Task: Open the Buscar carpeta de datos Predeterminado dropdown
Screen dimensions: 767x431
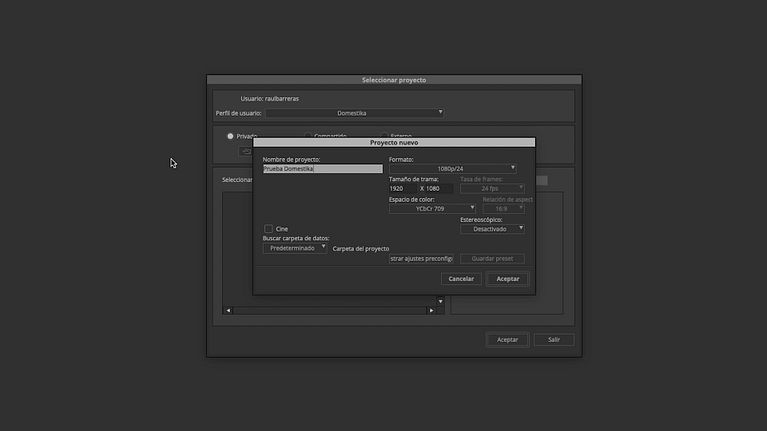Action: [x=295, y=248]
